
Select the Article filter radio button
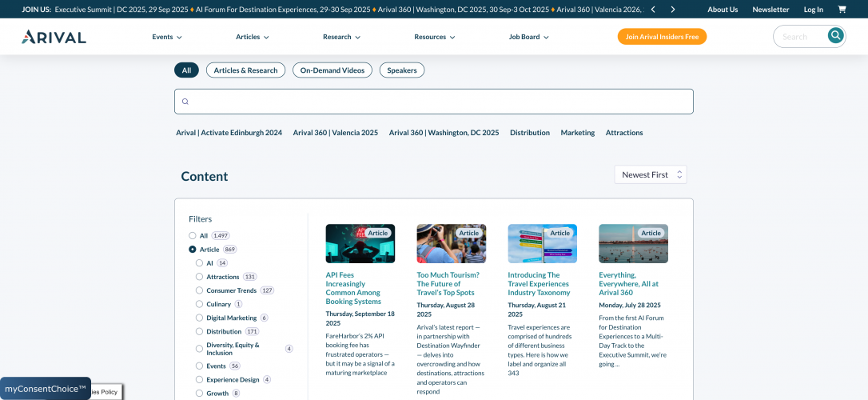[192, 250]
